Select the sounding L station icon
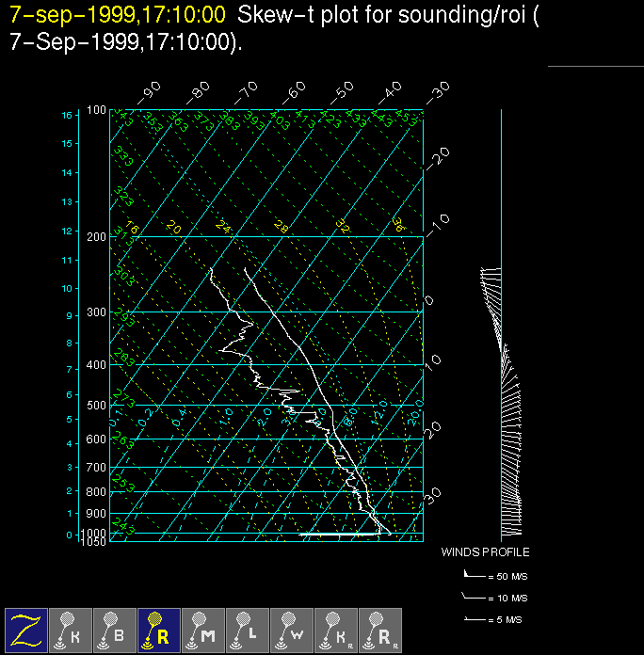 (248, 630)
